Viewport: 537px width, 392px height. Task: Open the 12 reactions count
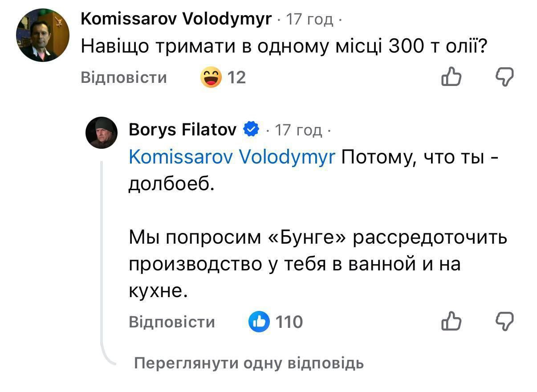[236, 78]
